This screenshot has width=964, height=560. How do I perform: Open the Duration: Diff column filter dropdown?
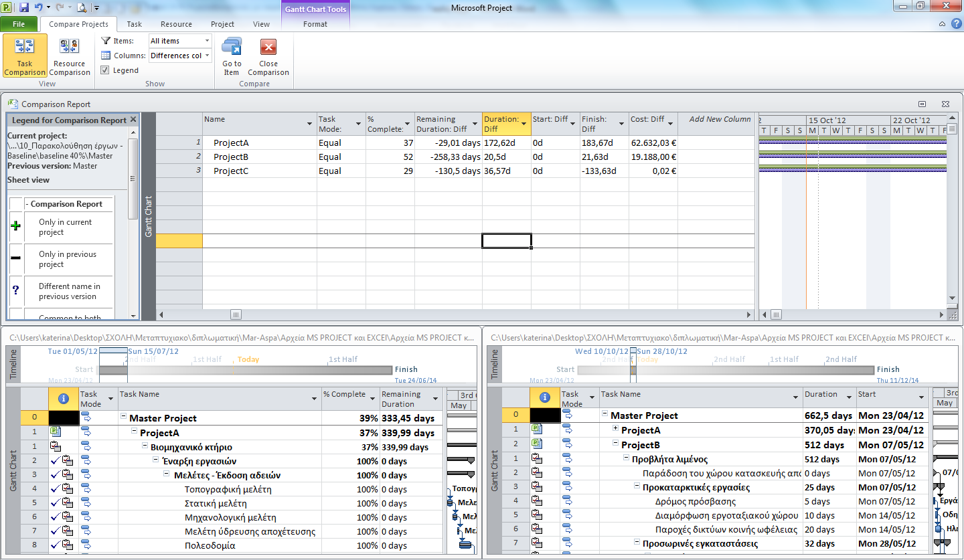tap(524, 124)
